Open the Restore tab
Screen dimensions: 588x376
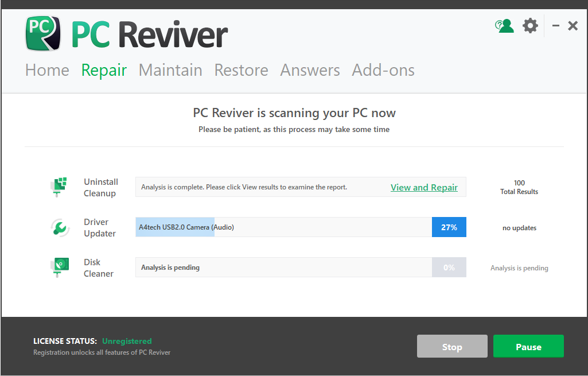(241, 70)
